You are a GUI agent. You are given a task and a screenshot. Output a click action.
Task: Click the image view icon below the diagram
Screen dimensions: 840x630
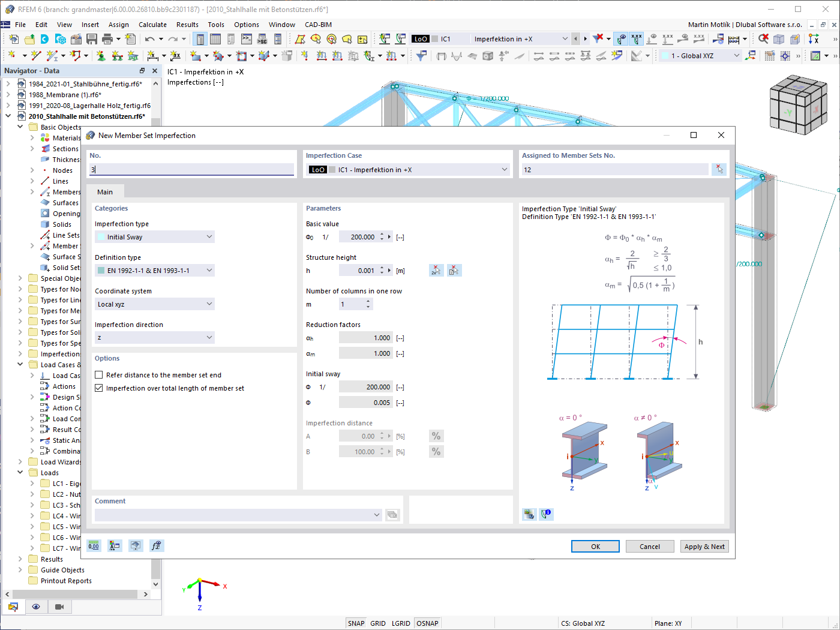point(529,514)
